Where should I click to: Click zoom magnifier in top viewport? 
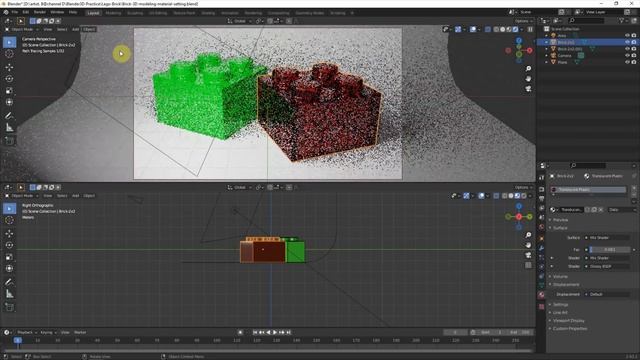coord(528,69)
